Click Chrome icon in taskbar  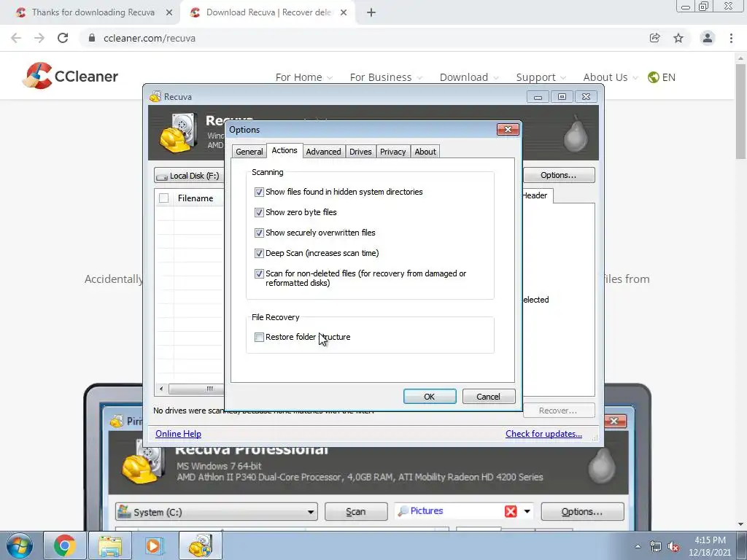pos(65,545)
